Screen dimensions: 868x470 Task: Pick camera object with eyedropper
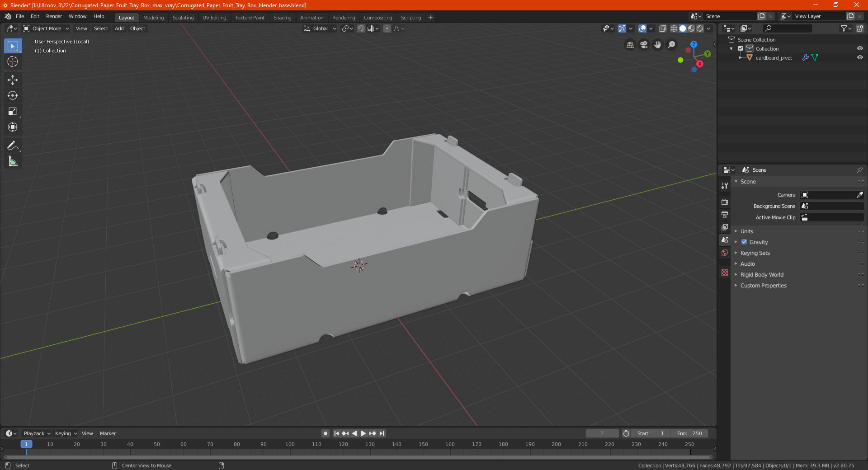(x=859, y=195)
